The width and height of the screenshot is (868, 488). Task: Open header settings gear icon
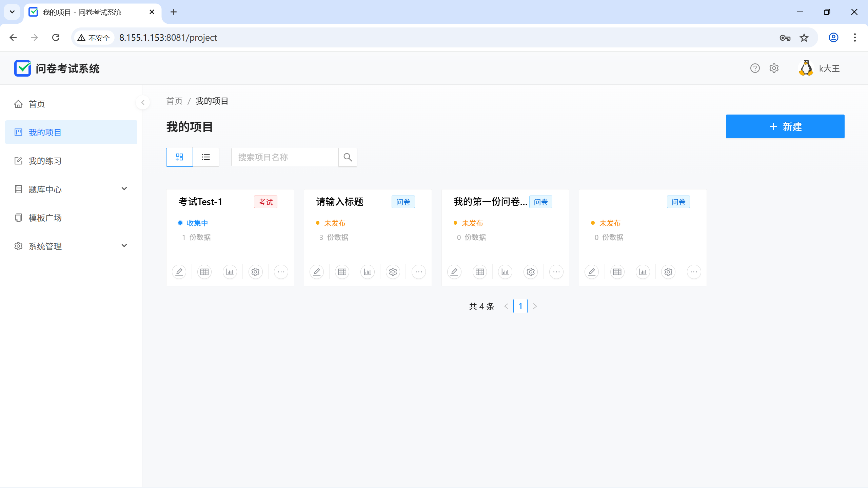coord(774,68)
